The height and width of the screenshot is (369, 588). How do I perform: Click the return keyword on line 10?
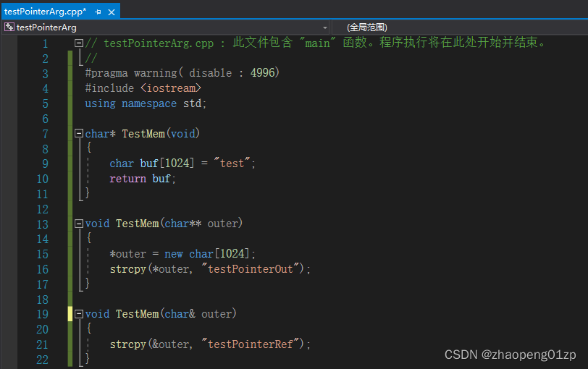[x=128, y=179]
